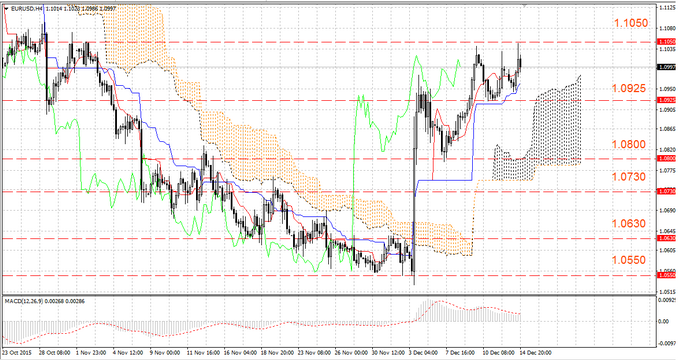Click the orange 1.0800 text label
This screenshot has height=360, width=685.
click(629, 144)
